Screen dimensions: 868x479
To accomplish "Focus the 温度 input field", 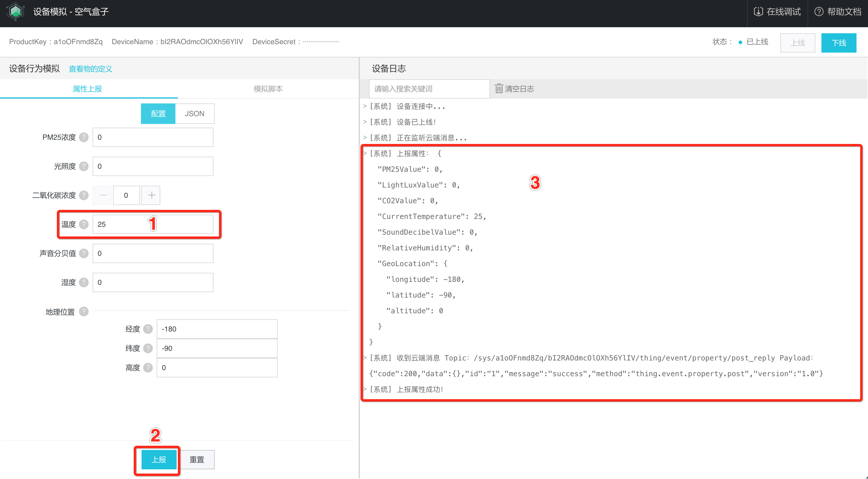I will (153, 224).
